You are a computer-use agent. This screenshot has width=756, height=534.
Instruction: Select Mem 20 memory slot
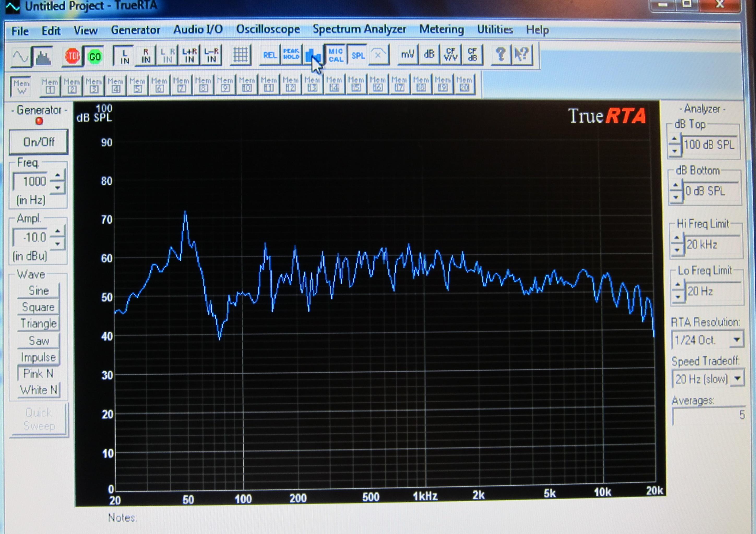click(464, 84)
